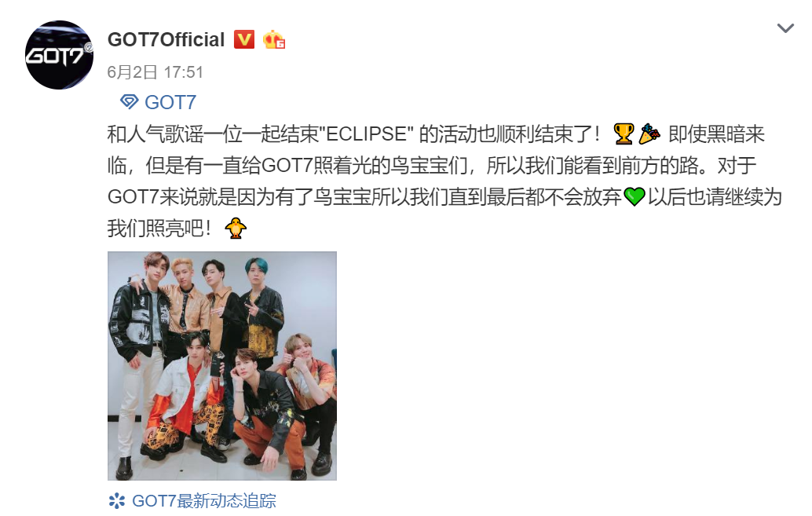Click the text line starting GOT7来说就是因为

[x=444, y=196]
